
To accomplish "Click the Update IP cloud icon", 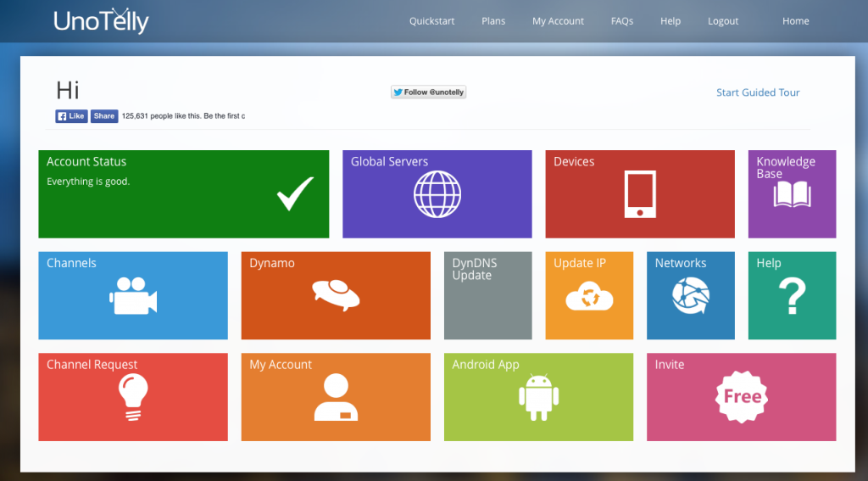I will click(590, 296).
